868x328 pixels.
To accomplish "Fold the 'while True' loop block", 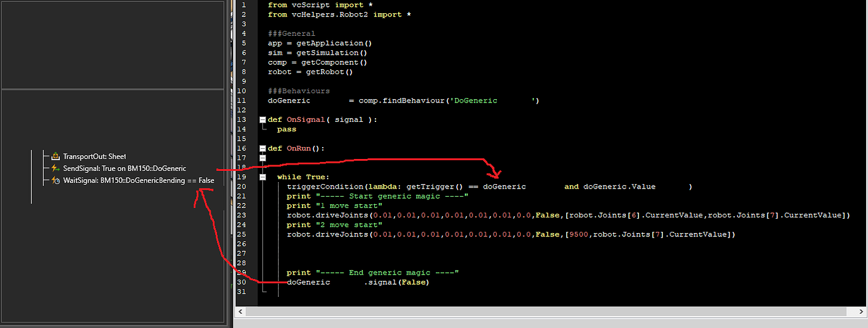I will coord(262,177).
